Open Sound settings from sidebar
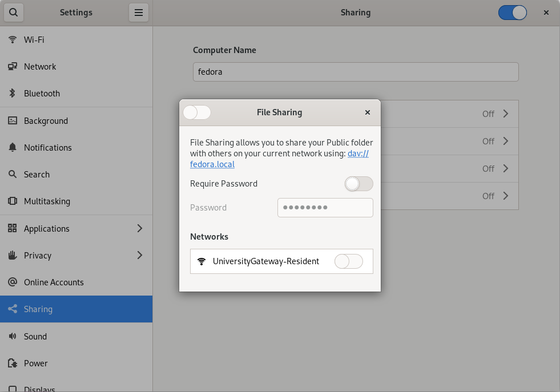 click(x=76, y=336)
